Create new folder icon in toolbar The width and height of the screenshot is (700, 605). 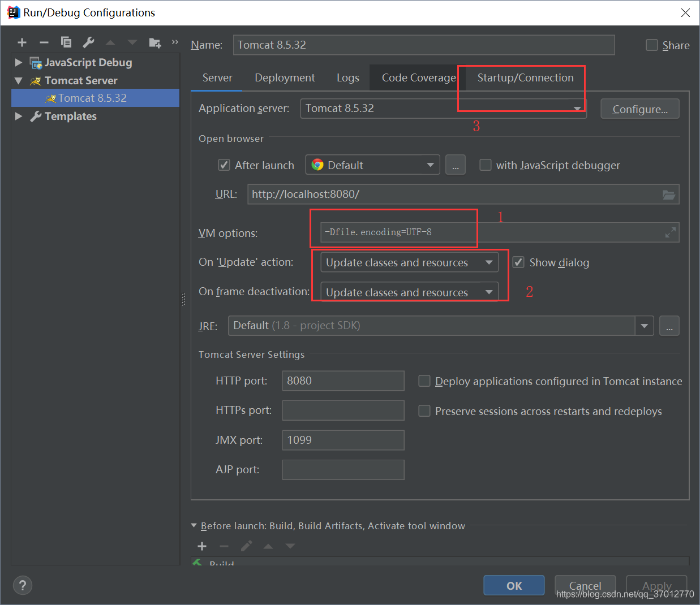point(155,42)
